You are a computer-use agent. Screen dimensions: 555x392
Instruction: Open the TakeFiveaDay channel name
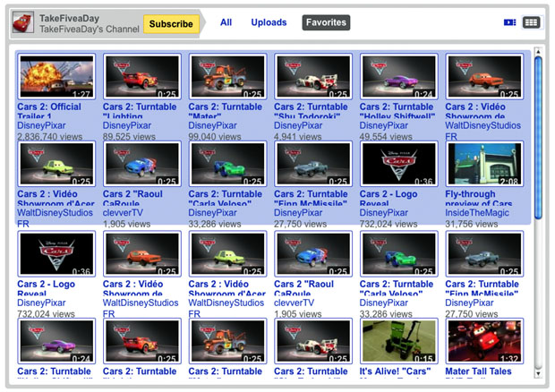(69, 18)
